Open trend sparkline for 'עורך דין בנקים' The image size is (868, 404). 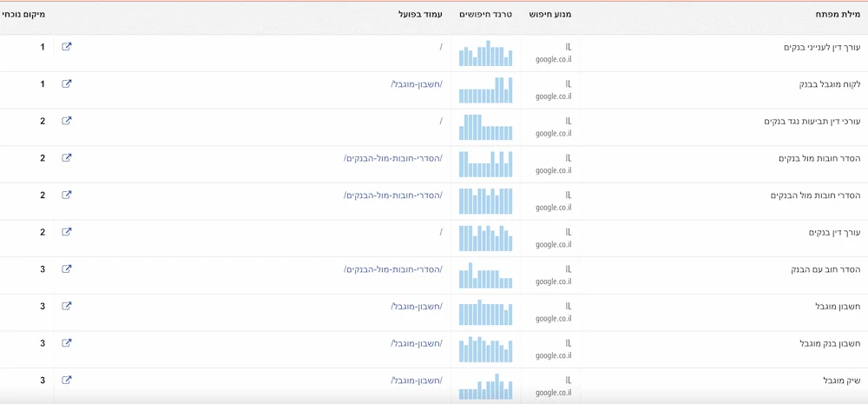[485, 238]
